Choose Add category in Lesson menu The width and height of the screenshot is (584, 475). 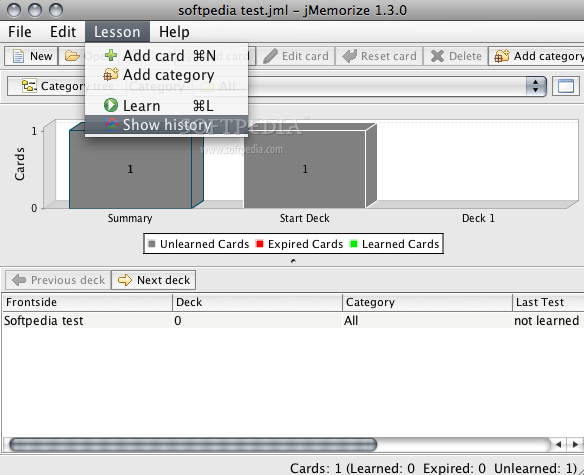tap(166, 75)
